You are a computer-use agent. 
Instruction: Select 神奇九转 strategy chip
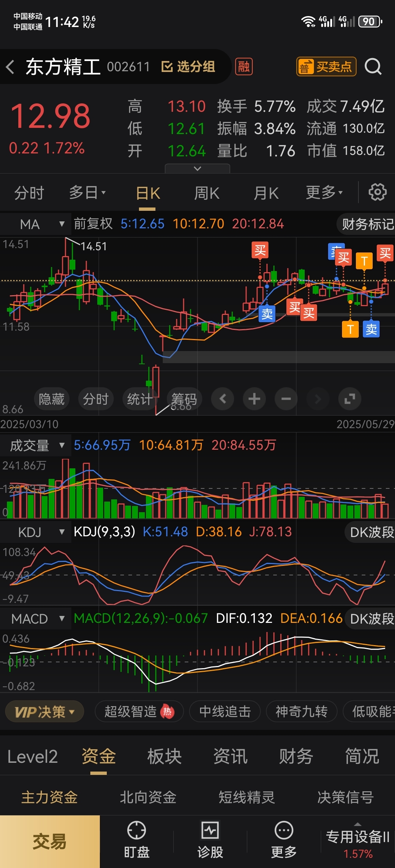point(301,711)
